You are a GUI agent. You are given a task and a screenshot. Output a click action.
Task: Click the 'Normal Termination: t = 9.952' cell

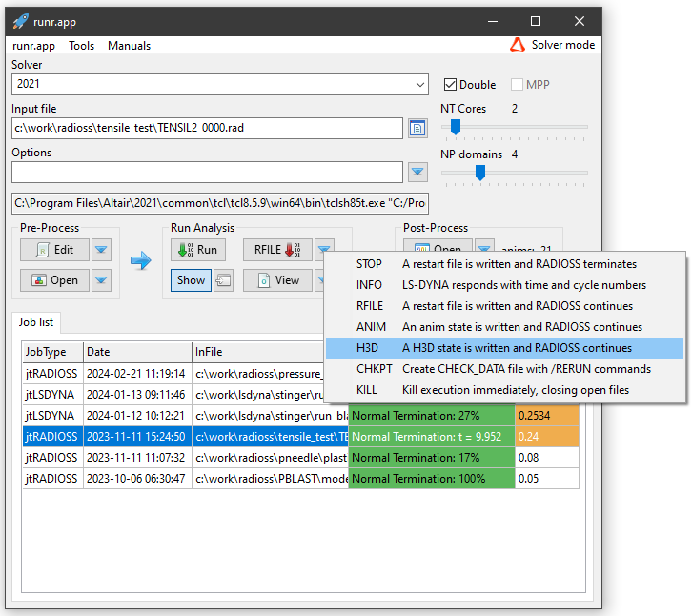click(432, 437)
